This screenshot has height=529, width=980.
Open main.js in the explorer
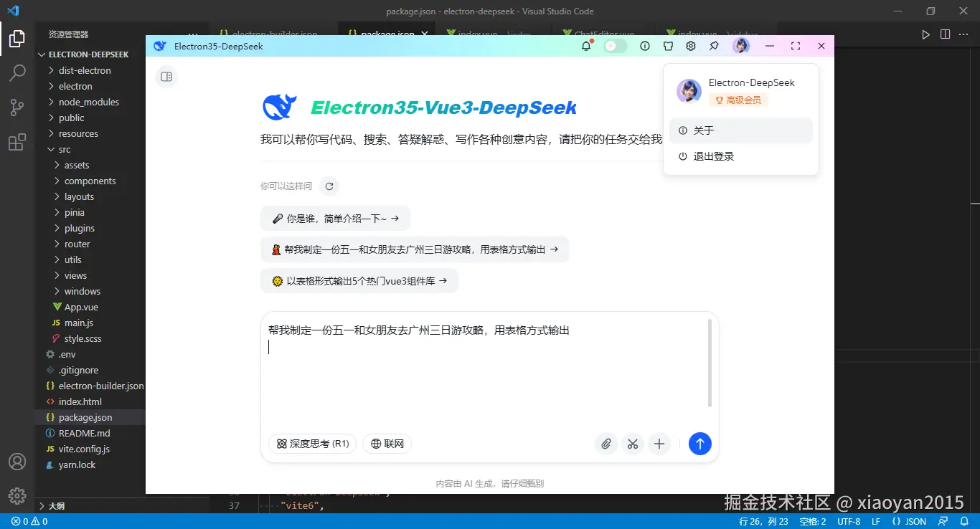tap(90, 323)
